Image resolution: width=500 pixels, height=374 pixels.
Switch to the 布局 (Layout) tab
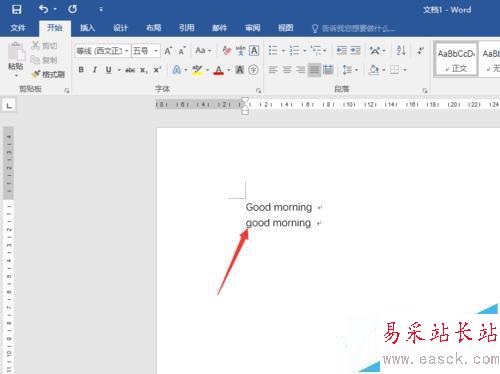[153, 28]
